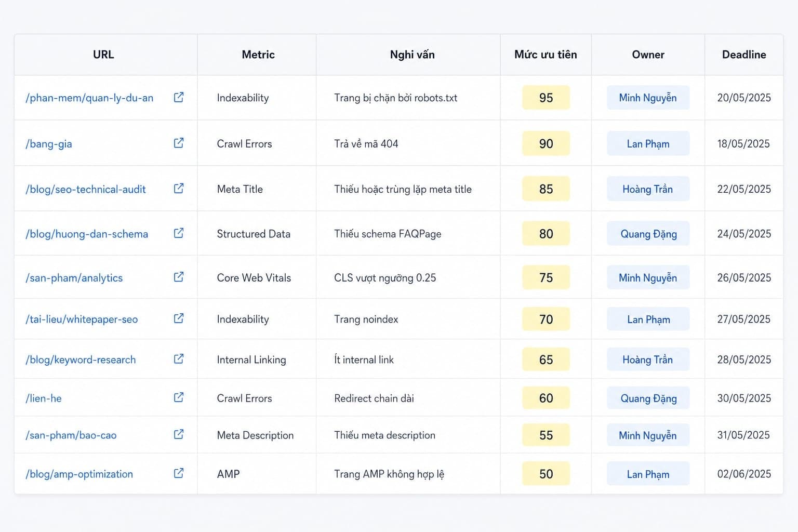Click Minh Nguyễn owner tag in quan-ly-du-an row
This screenshot has height=532, width=798.
(648, 98)
